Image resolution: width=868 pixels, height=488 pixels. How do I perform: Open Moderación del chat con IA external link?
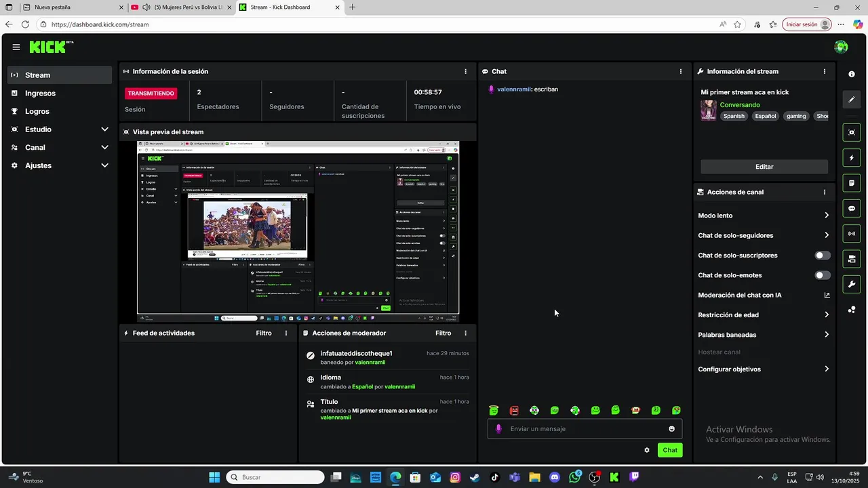click(x=827, y=295)
